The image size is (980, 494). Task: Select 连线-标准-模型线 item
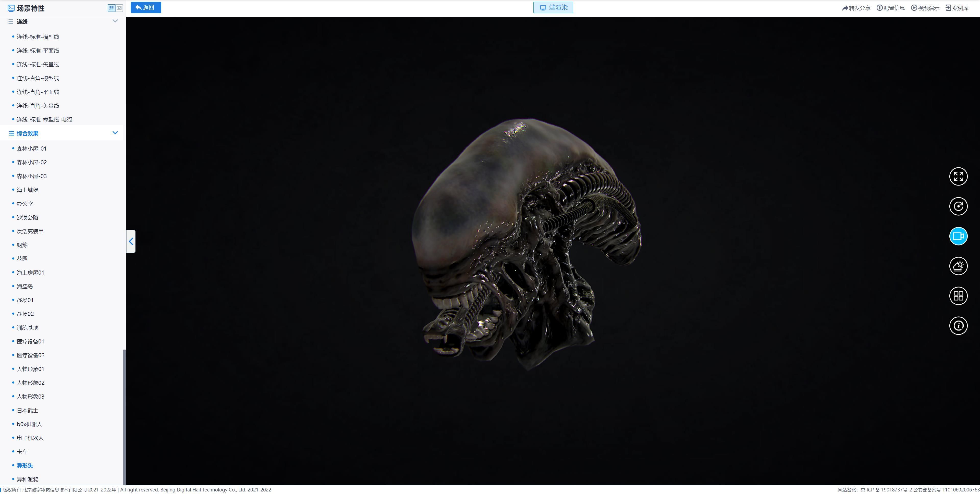38,37
